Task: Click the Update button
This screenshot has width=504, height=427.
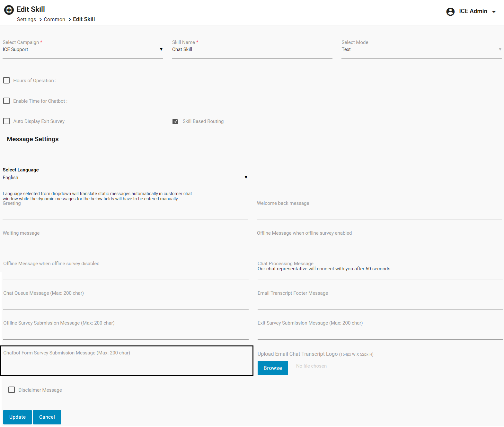Action: tap(17, 417)
